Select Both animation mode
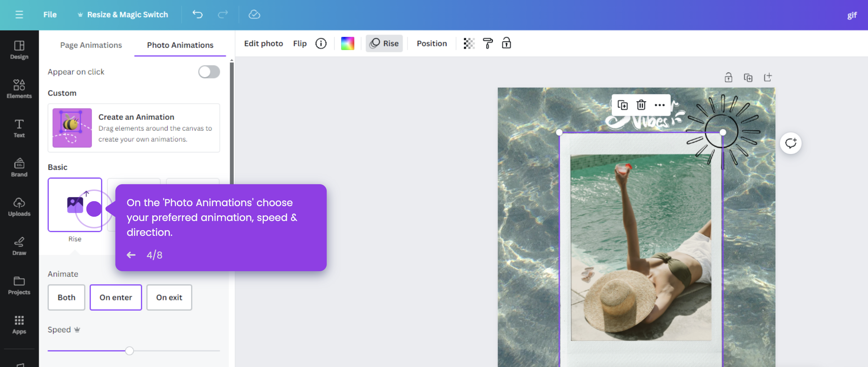Screen dimensions: 868x367 pyautogui.click(x=66, y=297)
